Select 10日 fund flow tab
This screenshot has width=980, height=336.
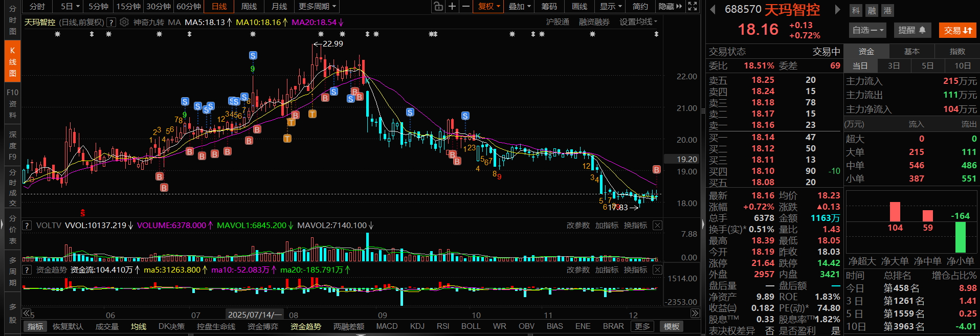tap(962, 65)
